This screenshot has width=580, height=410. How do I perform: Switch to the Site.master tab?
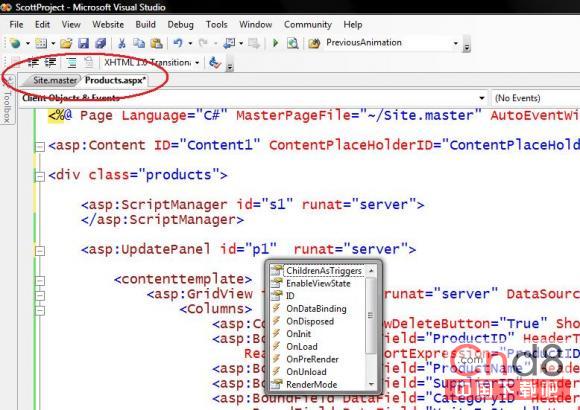pyautogui.click(x=55, y=80)
